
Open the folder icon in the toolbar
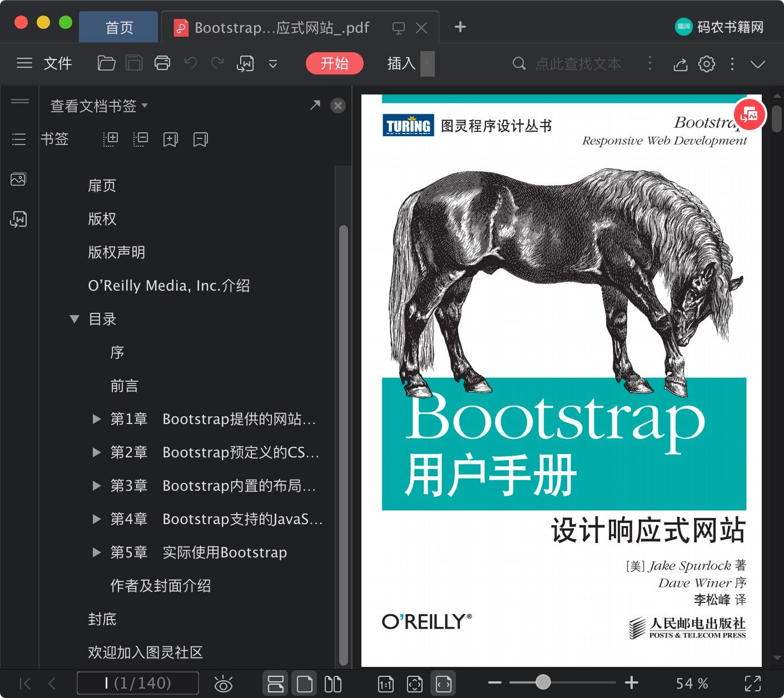106,63
